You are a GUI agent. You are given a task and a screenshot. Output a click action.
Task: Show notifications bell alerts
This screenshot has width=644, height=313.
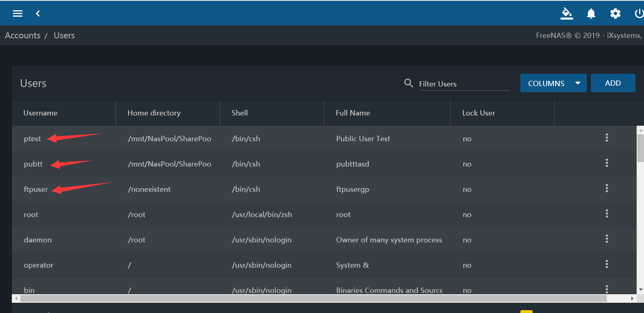591,13
